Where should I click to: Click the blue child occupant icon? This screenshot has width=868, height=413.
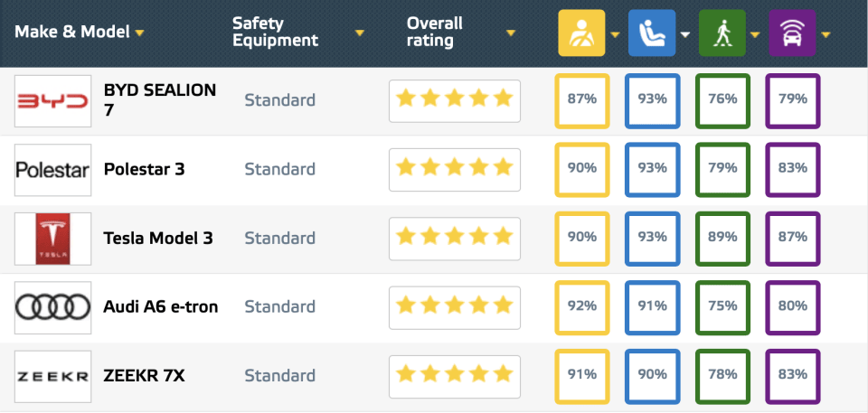point(651,33)
